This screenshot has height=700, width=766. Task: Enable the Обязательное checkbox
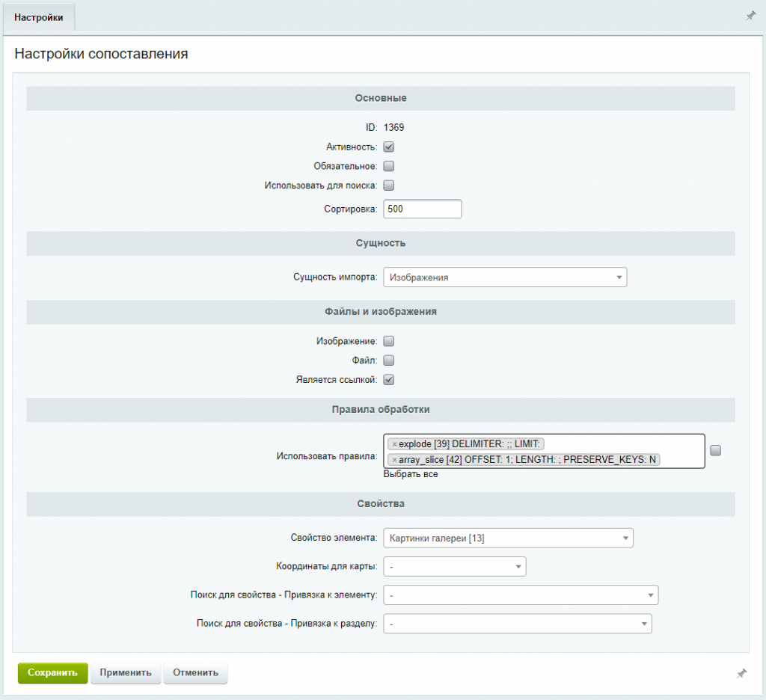pos(389,166)
